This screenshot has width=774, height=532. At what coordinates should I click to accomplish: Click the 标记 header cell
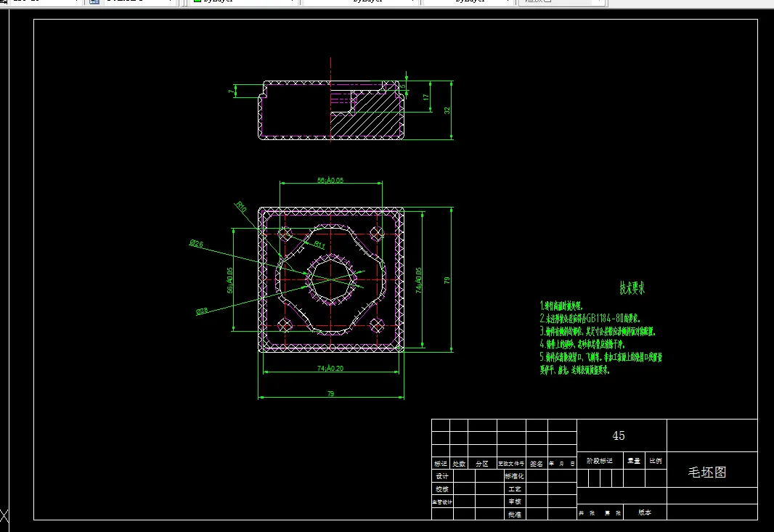[440, 464]
